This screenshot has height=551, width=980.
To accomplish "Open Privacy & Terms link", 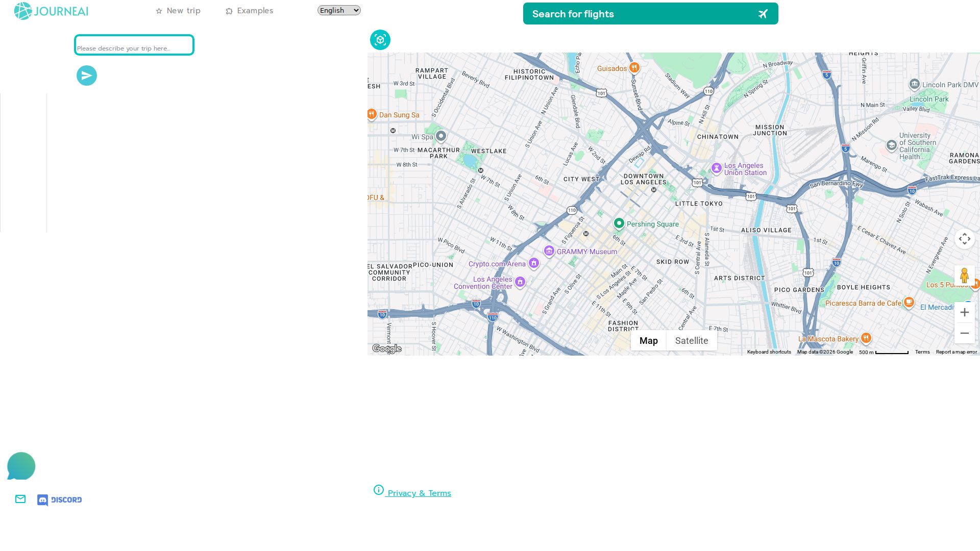I will (x=419, y=493).
